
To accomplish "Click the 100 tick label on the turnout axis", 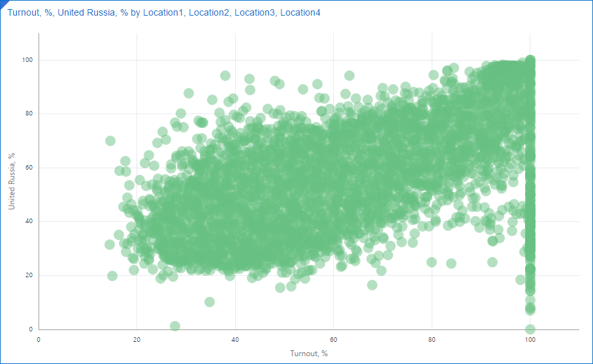I will [x=530, y=340].
